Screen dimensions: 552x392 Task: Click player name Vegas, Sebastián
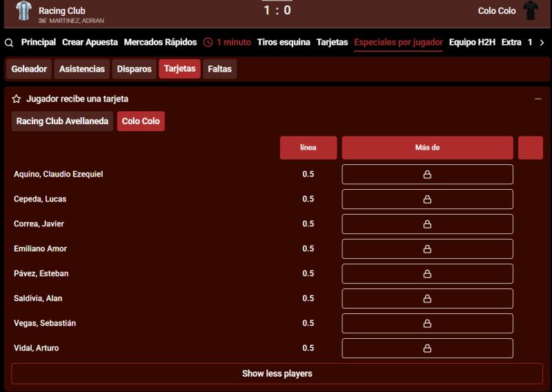[45, 323]
